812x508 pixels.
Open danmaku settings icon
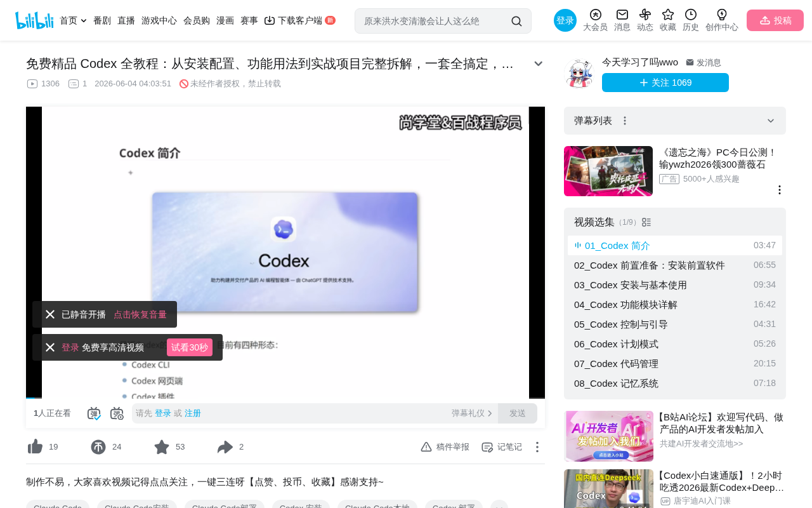117,413
